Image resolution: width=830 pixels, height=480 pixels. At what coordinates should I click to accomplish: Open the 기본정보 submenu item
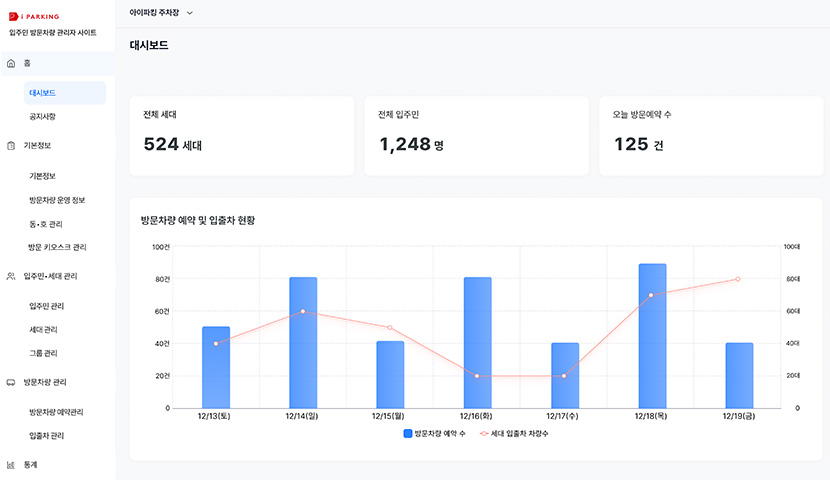coord(42,176)
